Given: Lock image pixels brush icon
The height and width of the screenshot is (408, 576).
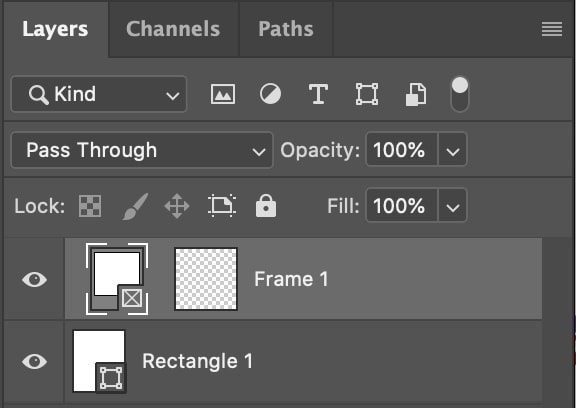Looking at the screenshot, I should pyautogui.click(x=135, y=206).
